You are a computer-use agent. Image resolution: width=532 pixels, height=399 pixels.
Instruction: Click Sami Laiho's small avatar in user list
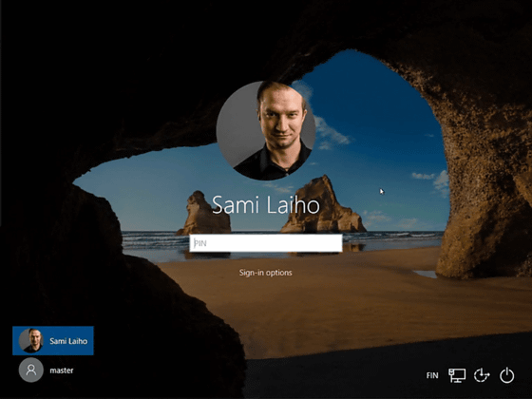point(30,340)
